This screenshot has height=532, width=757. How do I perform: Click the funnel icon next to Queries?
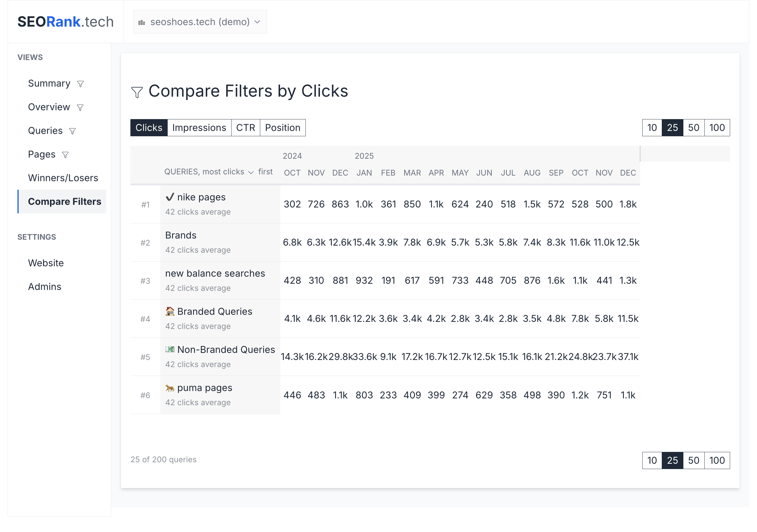[72, 132]
